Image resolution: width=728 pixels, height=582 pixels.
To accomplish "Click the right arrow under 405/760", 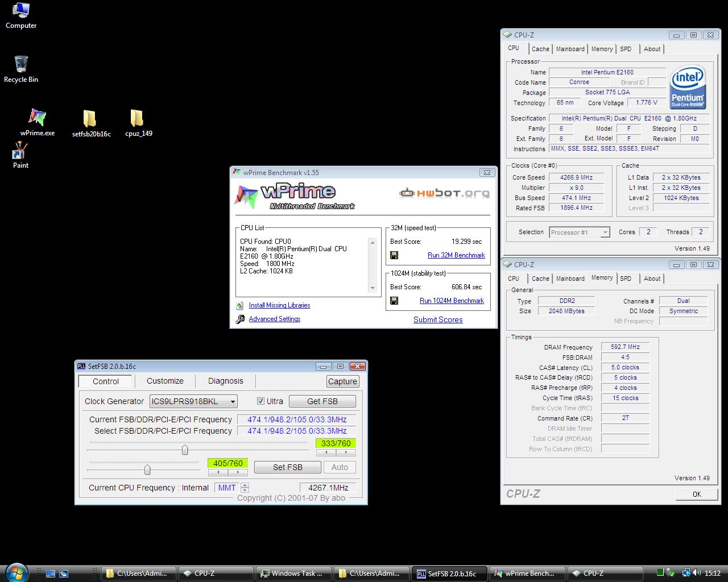I will [x=238, y=472].
